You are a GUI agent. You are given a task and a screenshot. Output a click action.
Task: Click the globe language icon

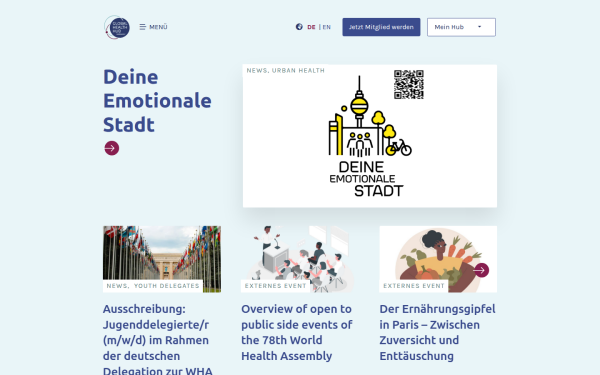click(299, 27)
